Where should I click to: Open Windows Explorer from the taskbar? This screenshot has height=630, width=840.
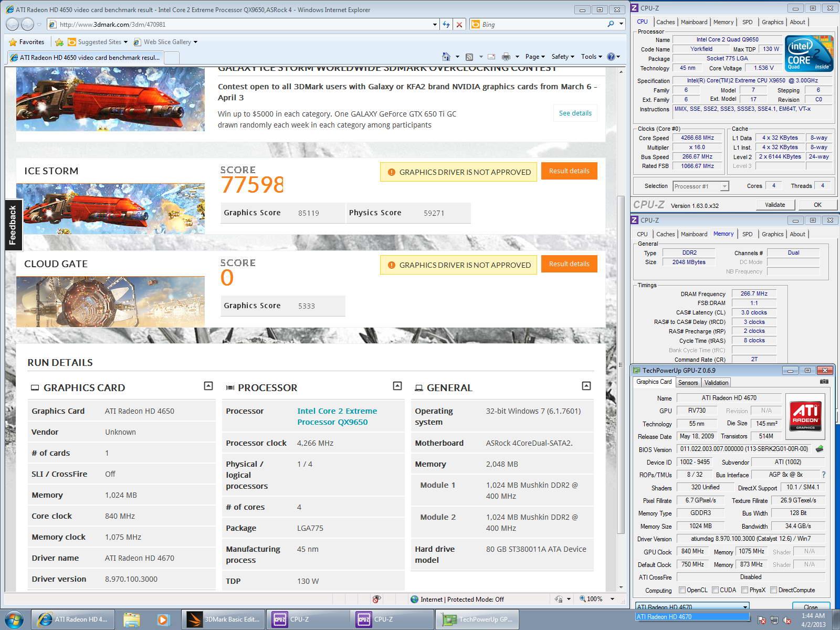coord(132,619)
